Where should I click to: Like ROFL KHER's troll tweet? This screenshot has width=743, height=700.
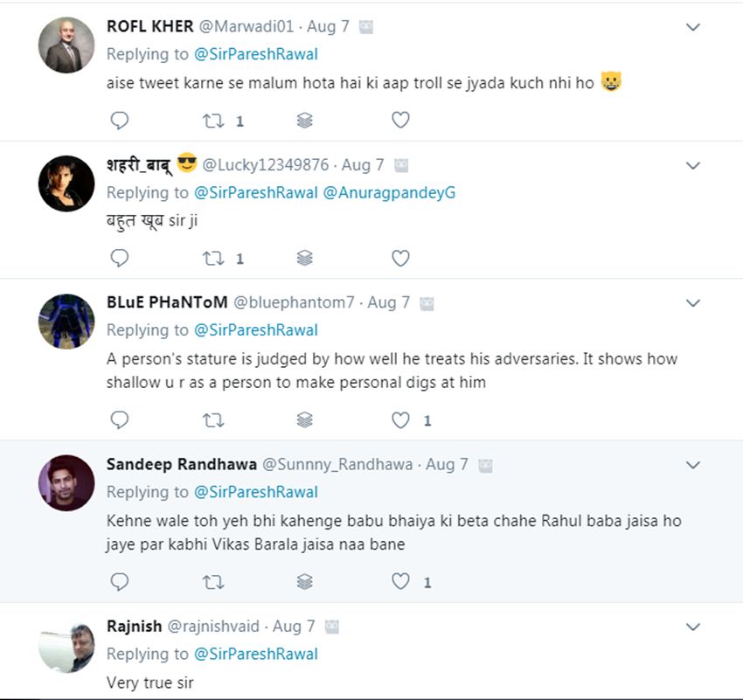tap(400, 121)
